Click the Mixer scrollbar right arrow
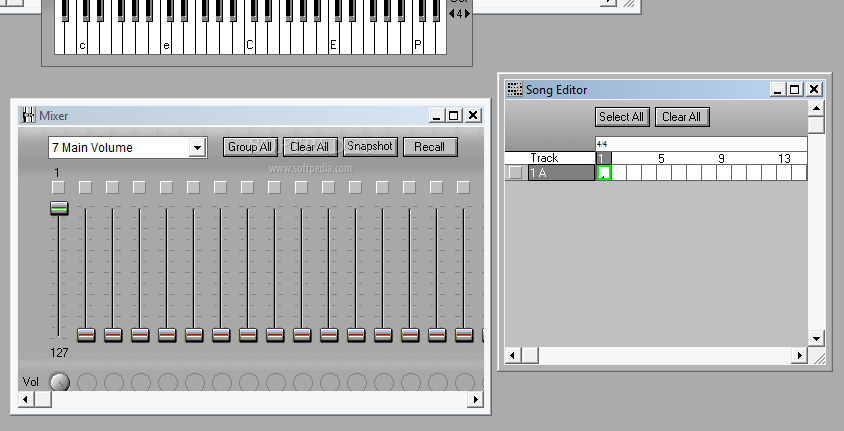Image resolution: width=844 pixels, height=431 pixels. tap(475, 399)
